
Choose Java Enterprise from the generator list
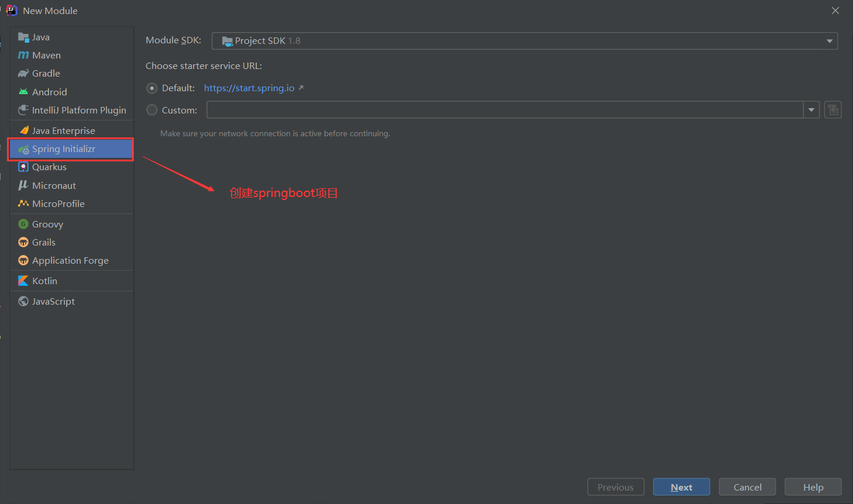click(63, 130)
